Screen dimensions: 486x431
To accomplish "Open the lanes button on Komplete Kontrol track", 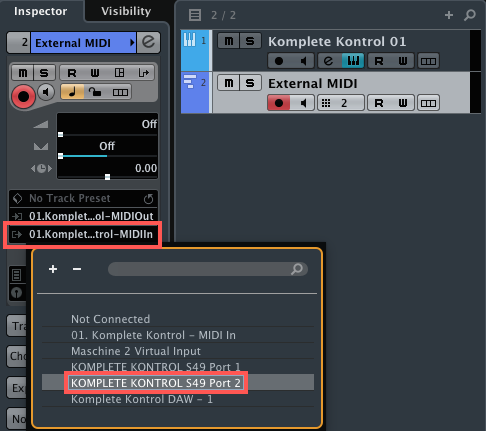I will [x=428, y=61].
